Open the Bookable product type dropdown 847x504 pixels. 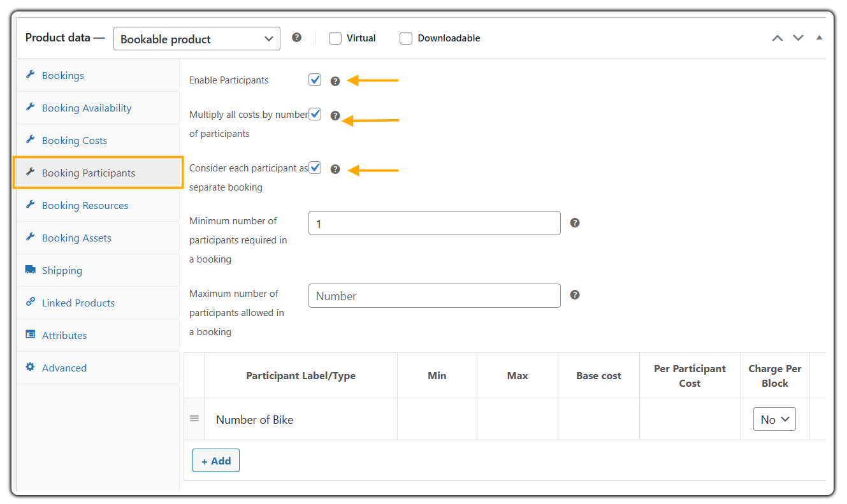pos(197,39)
